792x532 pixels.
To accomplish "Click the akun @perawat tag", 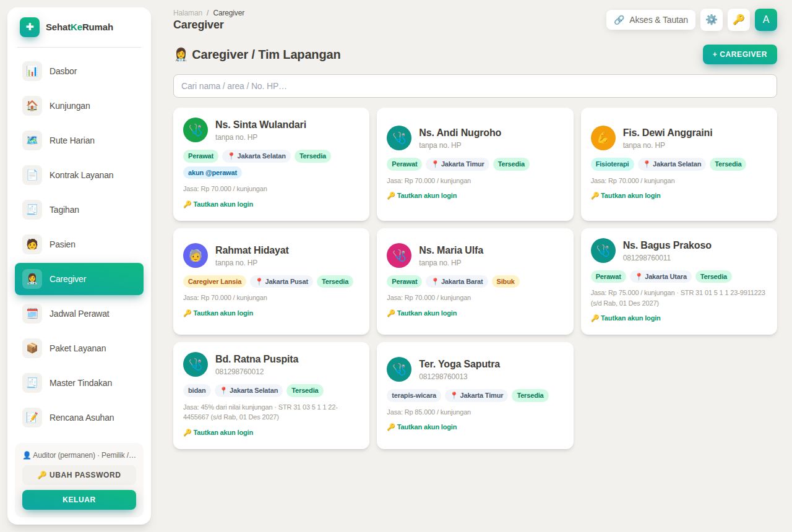I will coord(212,173).
